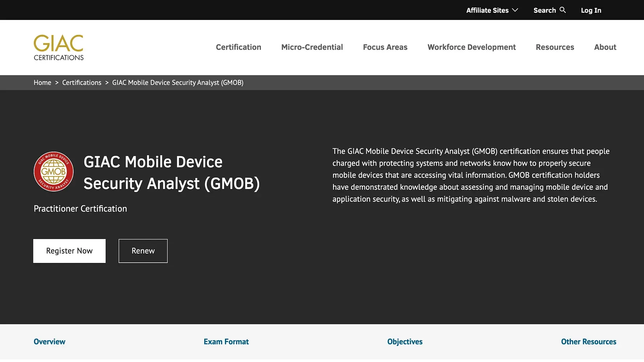Go to Certifications in breadcrumb
644x362 pixels.
pyautogui.click(x=82, y=83)
